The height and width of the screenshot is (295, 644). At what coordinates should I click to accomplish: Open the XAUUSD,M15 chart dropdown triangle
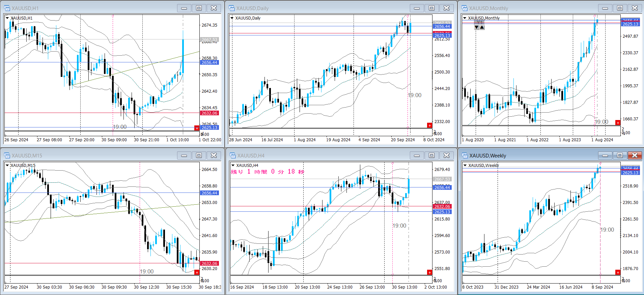[x=7, y=166]
